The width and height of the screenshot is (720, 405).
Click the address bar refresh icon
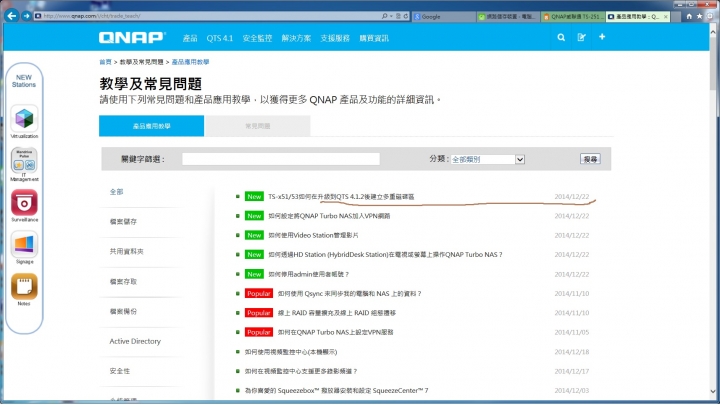406,16
